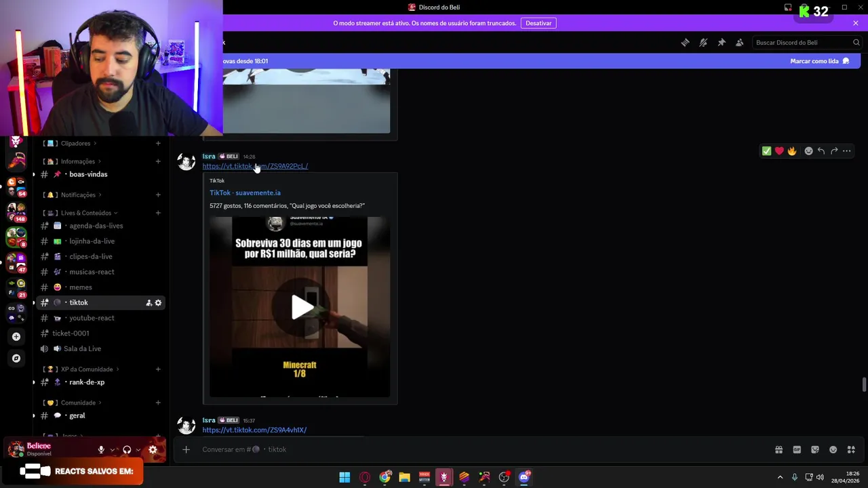Open microphone input options dropdown
The image size is (868, 488).
click(x=113, y=449)
